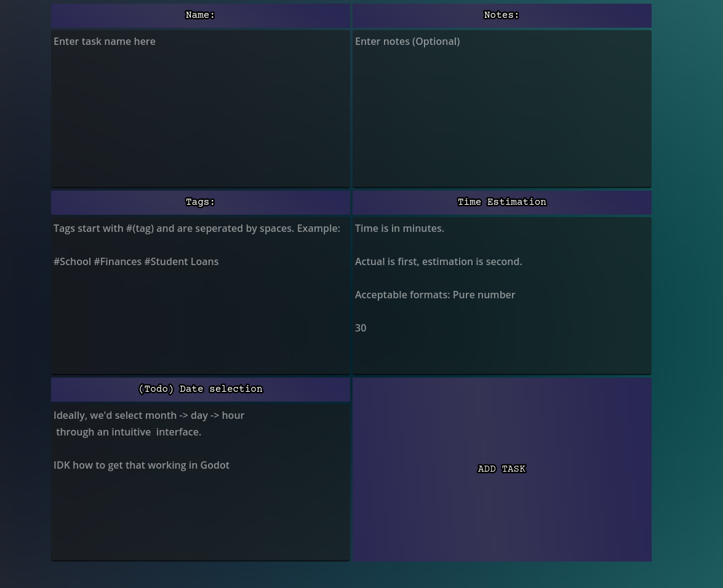Click the '(Todo) Date selection' header
Image resolution: width=723 pixels, height=588 pixels.
[200, 389]
